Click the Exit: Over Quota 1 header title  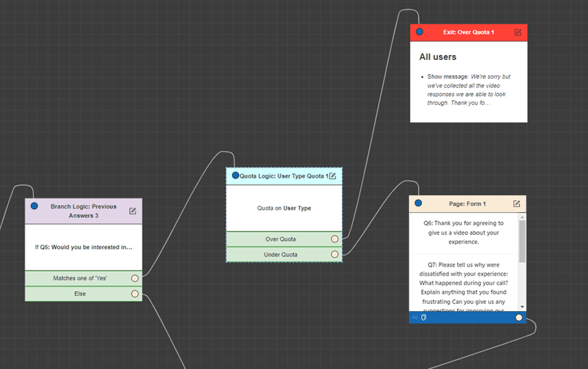point(468,32)
